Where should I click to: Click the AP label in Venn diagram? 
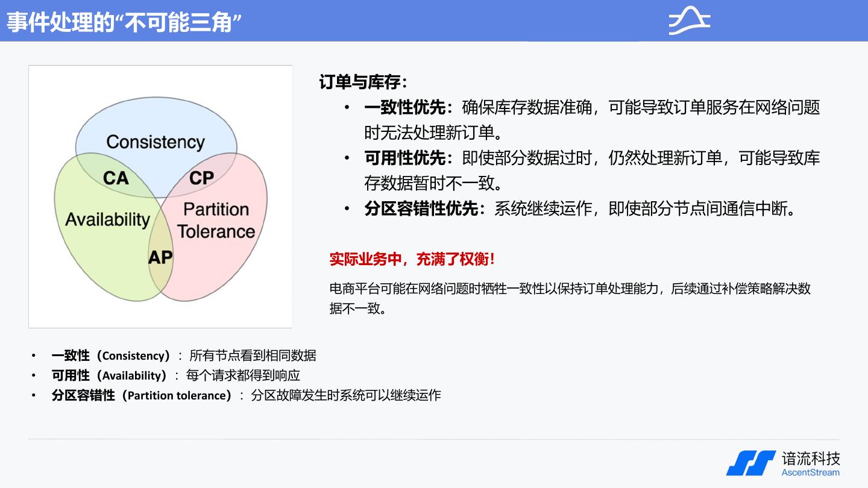coord(160,257)
